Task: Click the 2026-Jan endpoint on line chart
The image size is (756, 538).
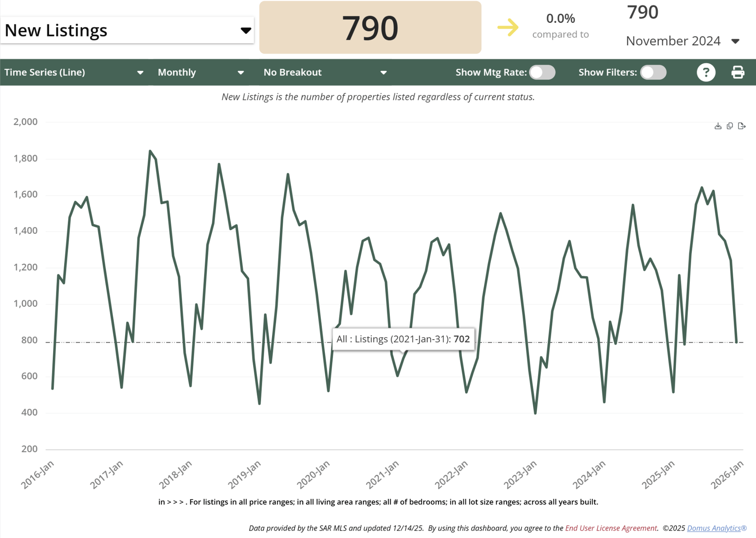Action: [736, 342]
